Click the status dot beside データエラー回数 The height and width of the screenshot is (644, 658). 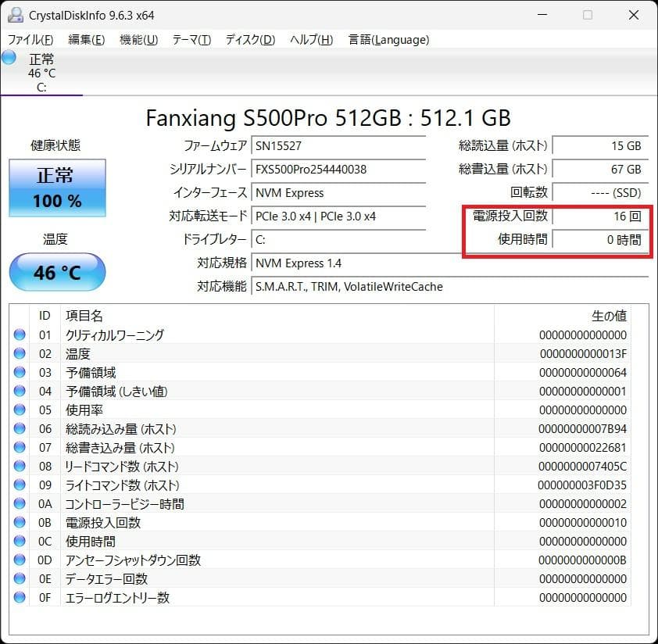(20, 578)
